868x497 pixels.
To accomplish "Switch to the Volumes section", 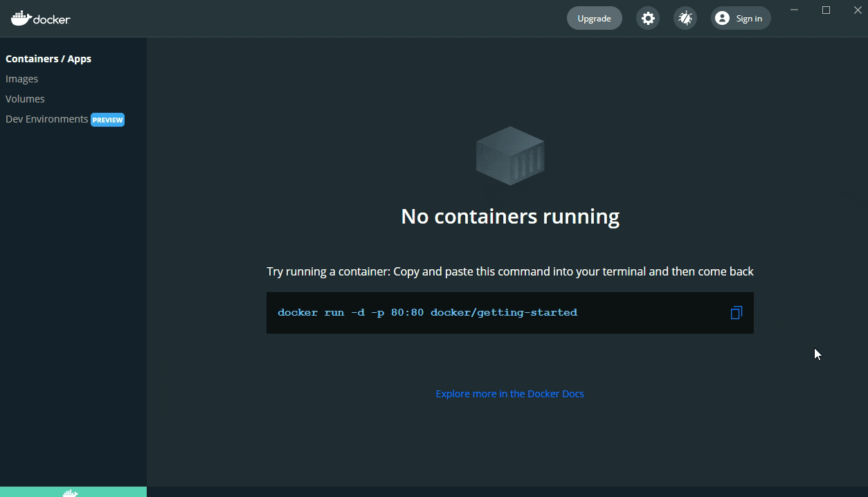I will click(25, 99).
